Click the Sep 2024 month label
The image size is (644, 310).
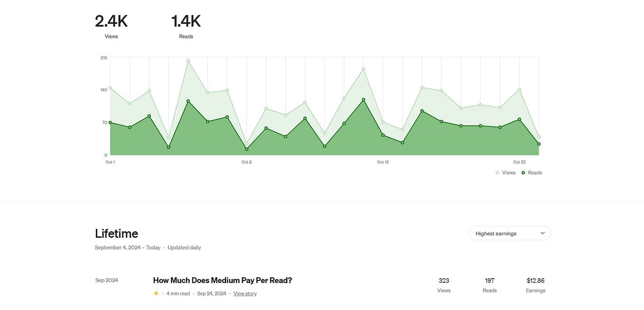pos(106,280)
